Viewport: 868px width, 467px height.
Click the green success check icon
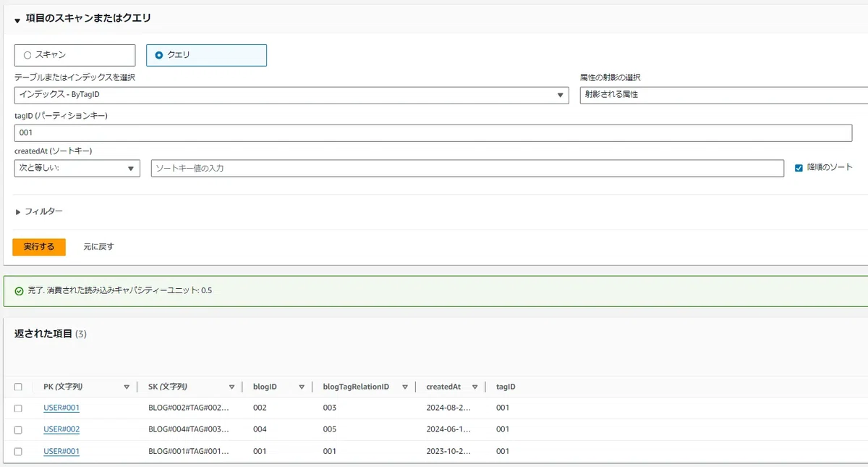click(x=19, y=291)
